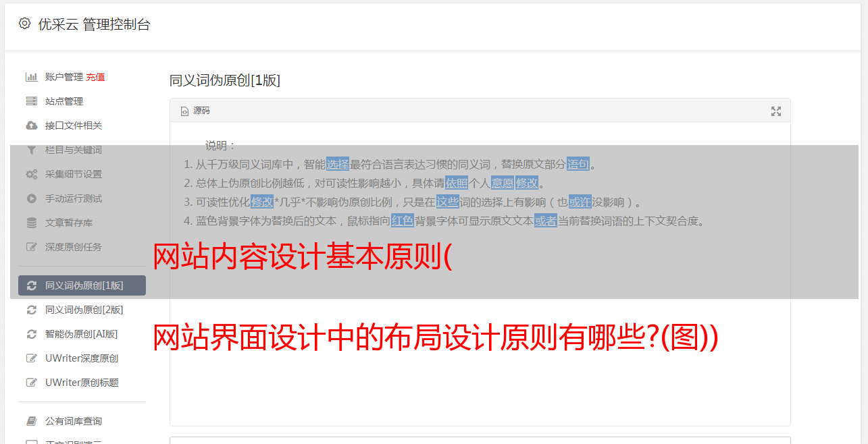Expand the editor with the fullscreen icon
This screenshot has width=868, height=444.
pos(776,111)
